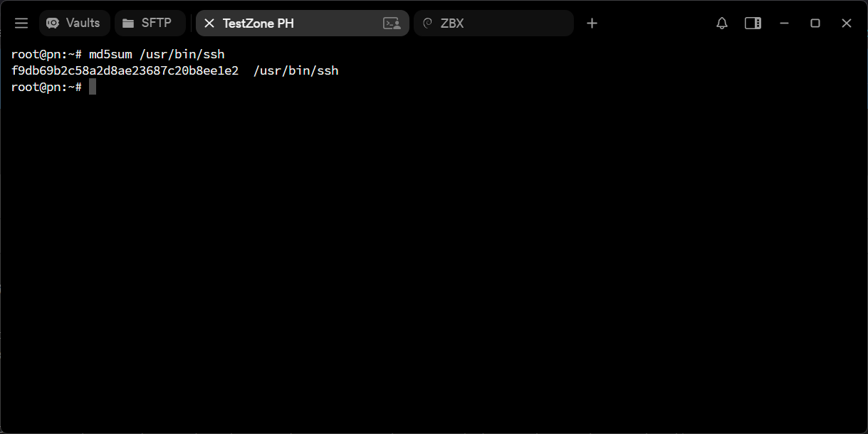Open the hamburger main menu
The width and height of the screenshot is (868, 434).
pyautogui.click(x=21, y=23)
